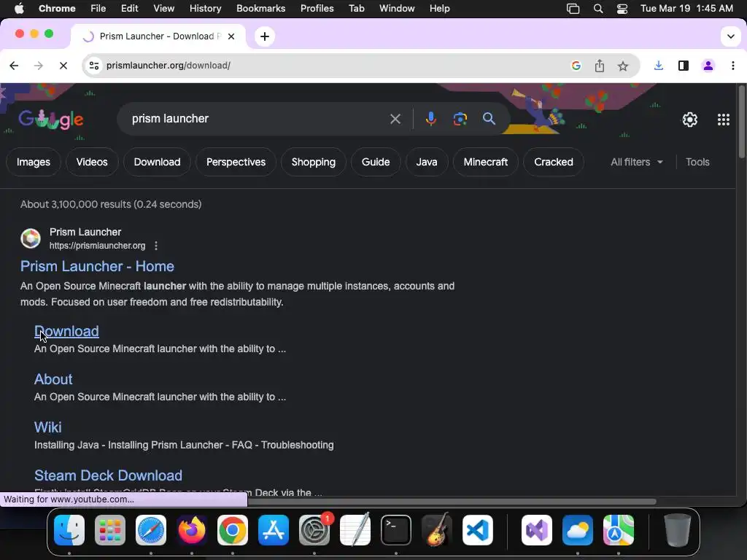Viewport: 747px width, 560px height.
Task: Click the horizontal page scrollbar
Action: tap(452, 502)
